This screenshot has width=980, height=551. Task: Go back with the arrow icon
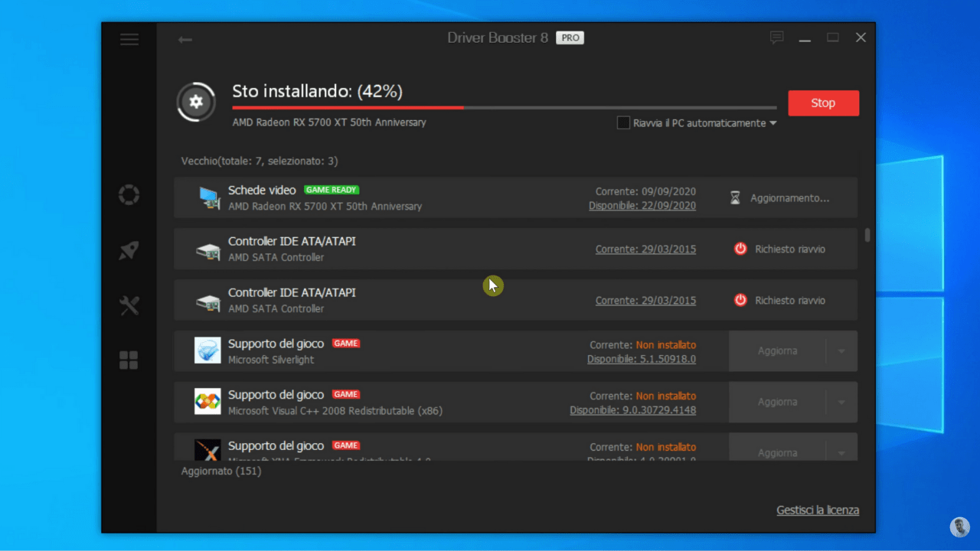185,39
